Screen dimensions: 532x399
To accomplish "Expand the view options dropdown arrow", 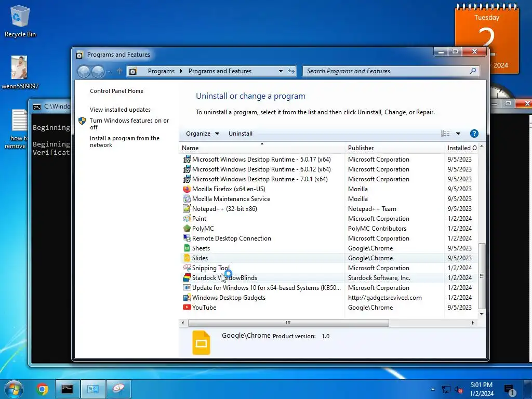I will click(x=458, y=134).
